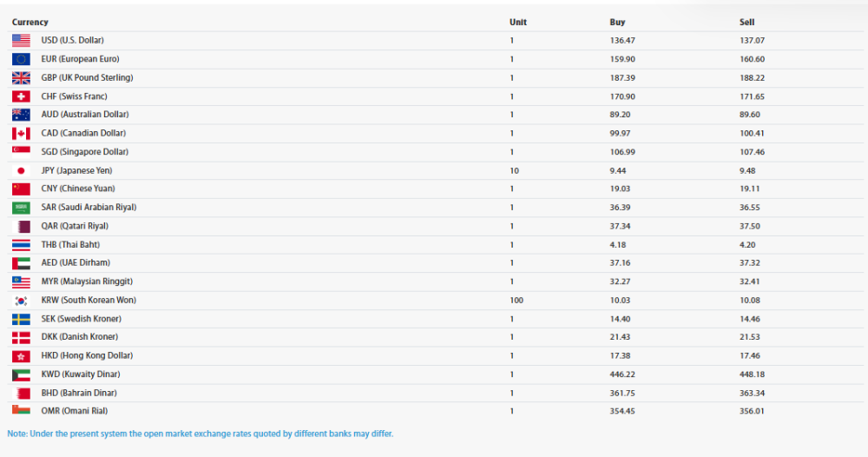Viewport: 868px width, 457px height.
Task: Select the GBP sell rate 188.22
Action: point(752,78)
